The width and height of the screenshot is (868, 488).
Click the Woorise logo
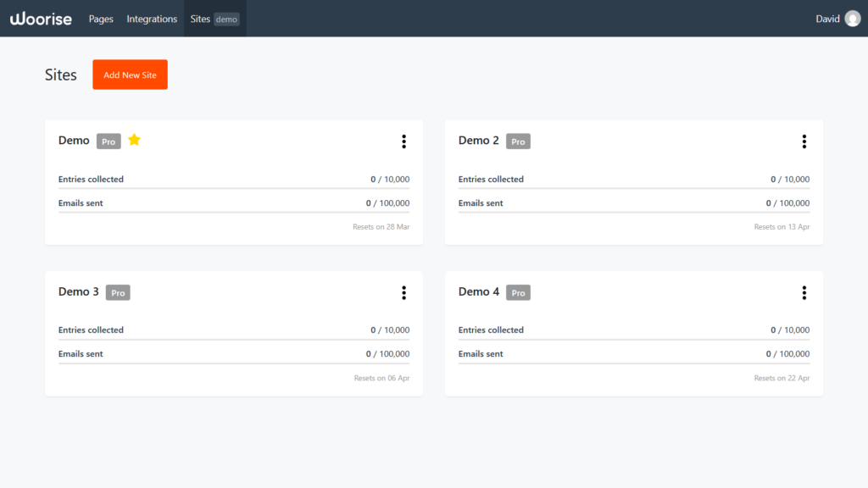(x=41, y=19)
